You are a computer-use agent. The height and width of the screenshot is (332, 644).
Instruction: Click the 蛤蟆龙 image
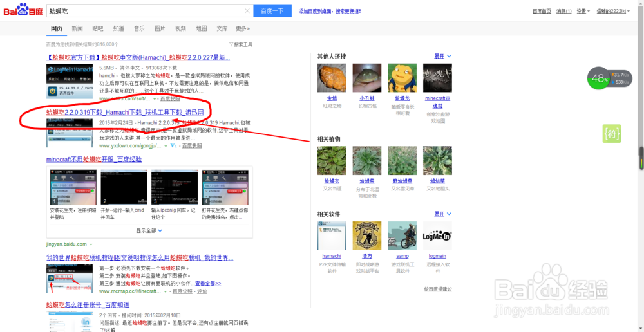(402, 78)
